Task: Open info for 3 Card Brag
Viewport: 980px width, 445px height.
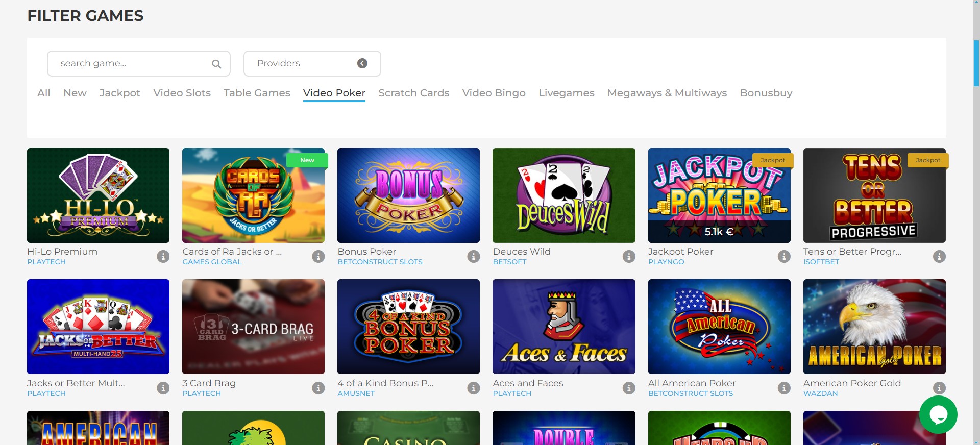Action: click(318, 388)
